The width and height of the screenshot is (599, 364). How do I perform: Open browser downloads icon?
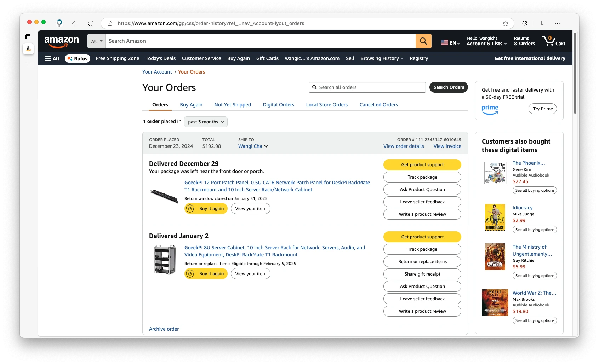coord(542,23)
